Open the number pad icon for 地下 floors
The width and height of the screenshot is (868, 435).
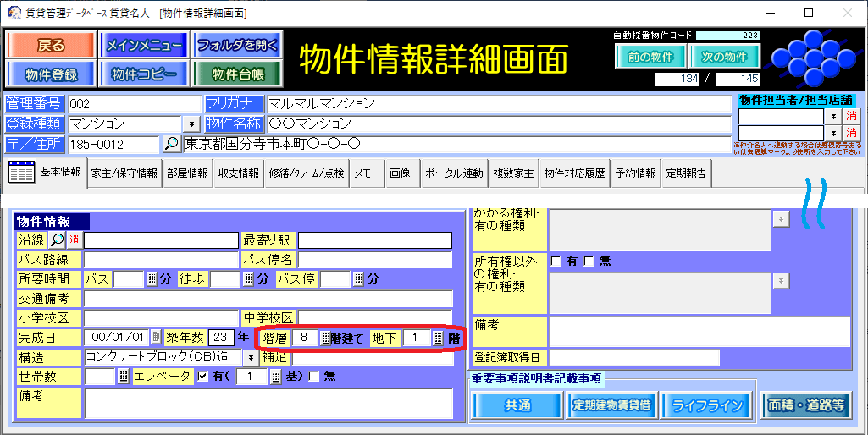point(438,338)
